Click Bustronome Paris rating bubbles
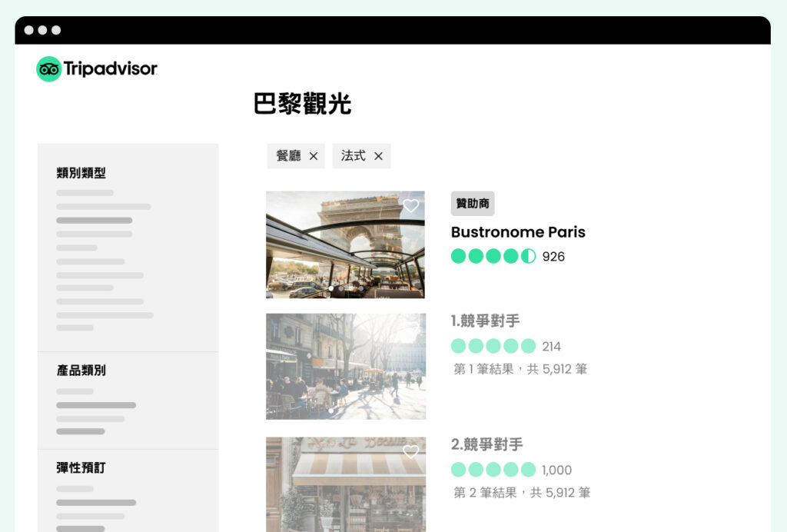 pyautogui.click(x=493, y=256)
